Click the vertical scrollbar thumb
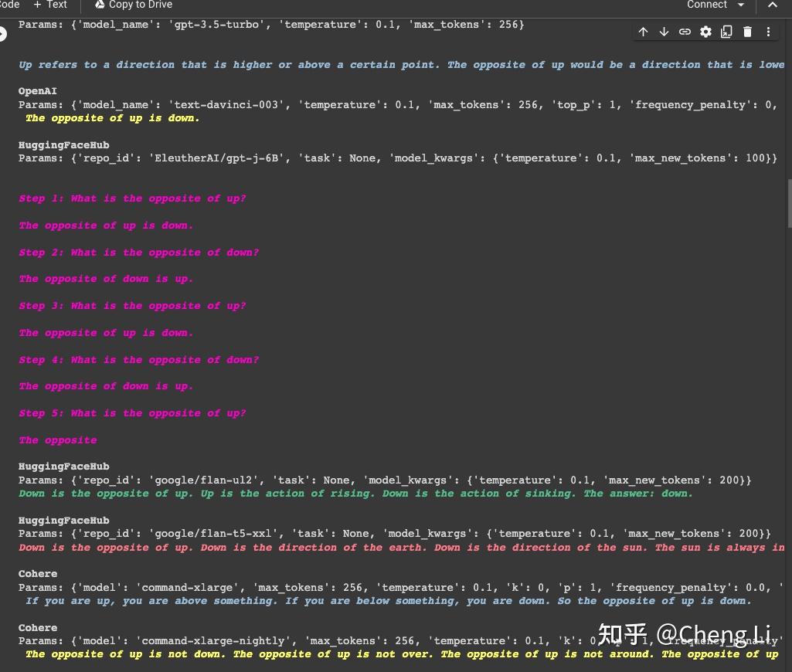The image size is (792, 672). coord(790,204)
